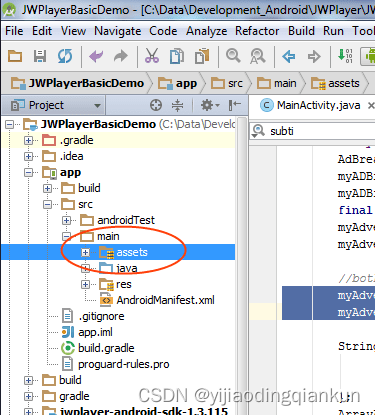The image size is (375, 415).
Task: Click the Save All floppy disk icon
Action: pyautogui.click(x=40, y=56)
